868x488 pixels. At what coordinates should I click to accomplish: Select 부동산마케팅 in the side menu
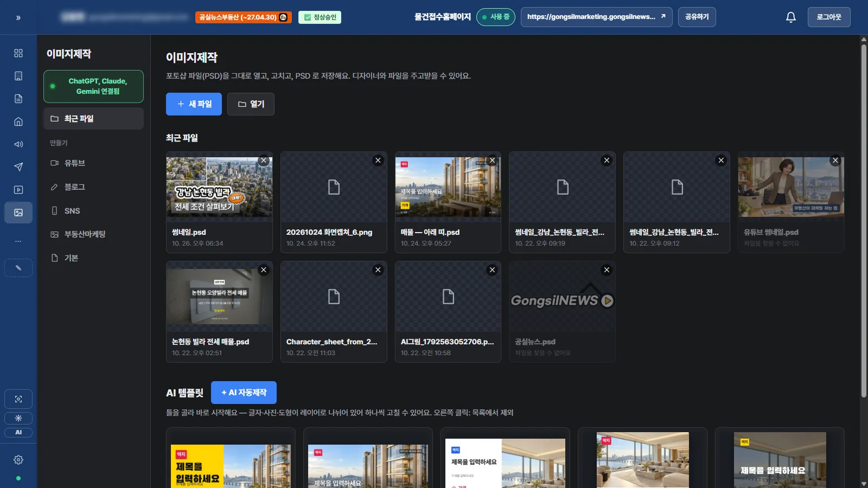93,234
